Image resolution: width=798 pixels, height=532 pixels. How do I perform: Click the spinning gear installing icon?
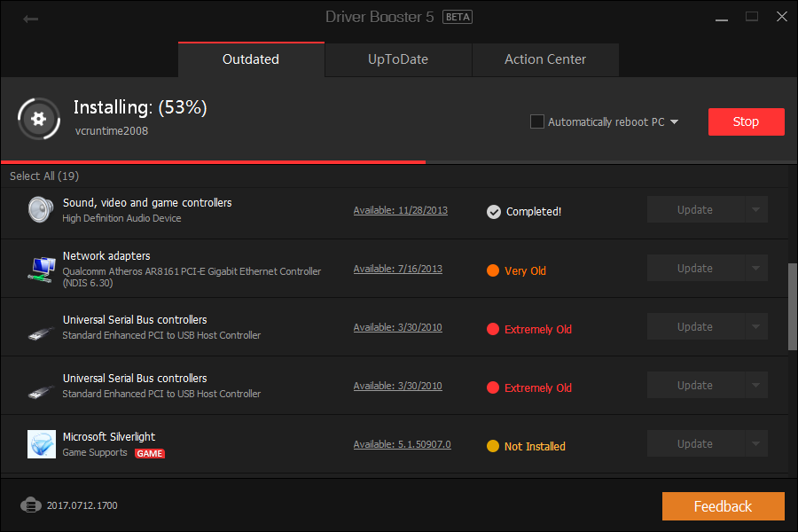38,118
